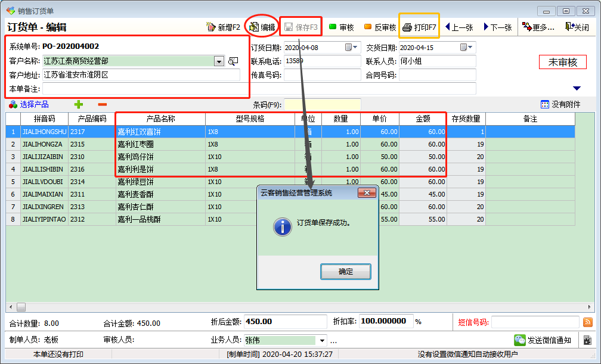601x364 pixels.
Task: Click the document icon at bottom right
Action: point(587,340)
